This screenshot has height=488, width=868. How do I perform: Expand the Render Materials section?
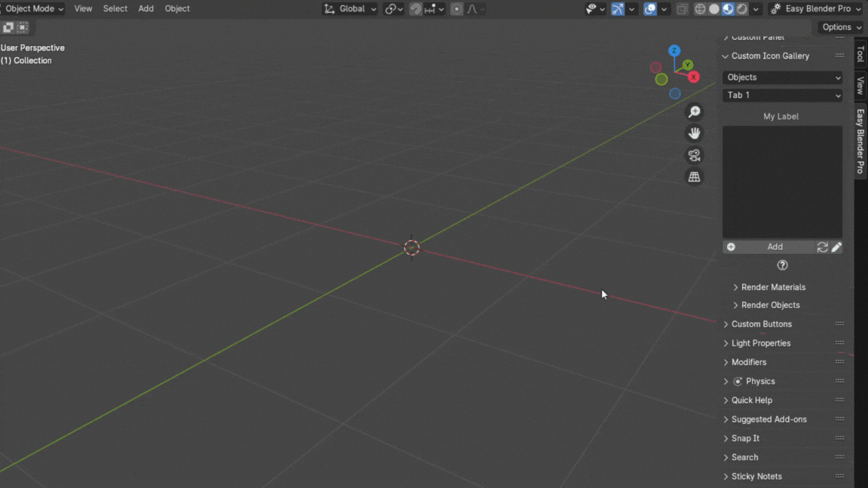click(772, 287)
